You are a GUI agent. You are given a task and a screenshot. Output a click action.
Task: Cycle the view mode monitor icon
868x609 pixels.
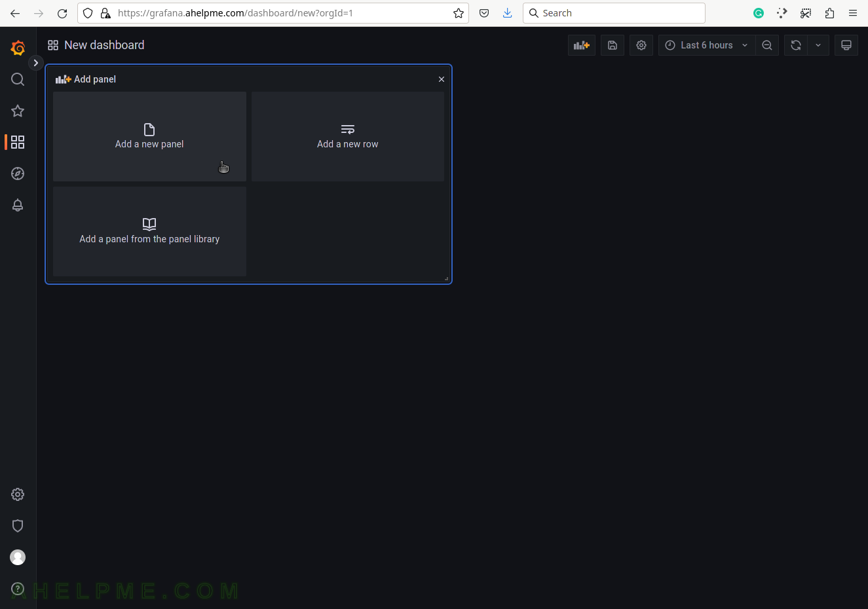click(x=846, y=45)
